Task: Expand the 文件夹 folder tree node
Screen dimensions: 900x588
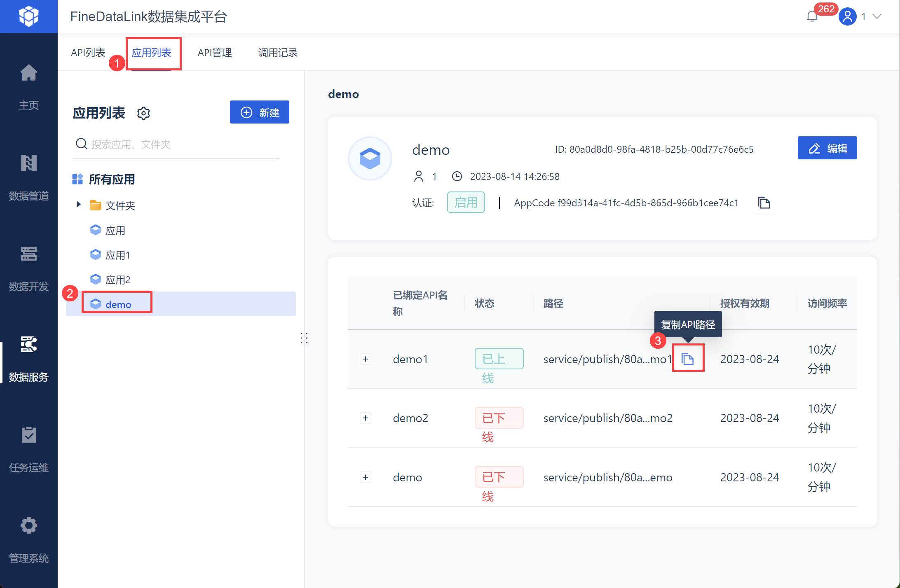Action: pyautogui.click(x=79, y=205)
